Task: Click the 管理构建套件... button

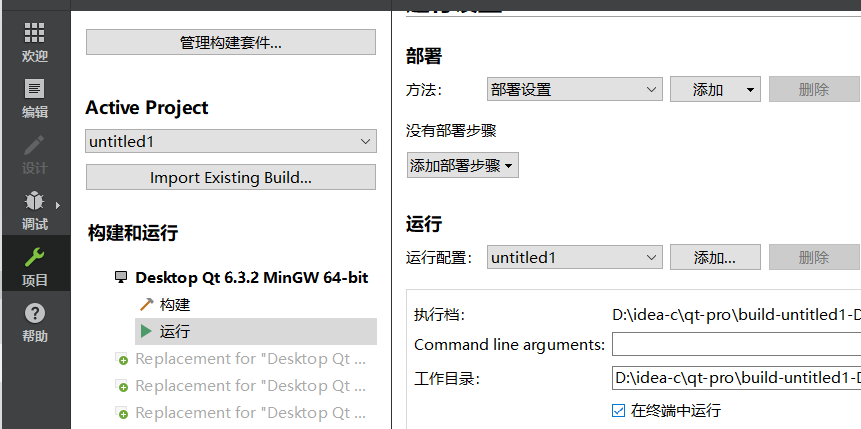Action: coord(231,42)
